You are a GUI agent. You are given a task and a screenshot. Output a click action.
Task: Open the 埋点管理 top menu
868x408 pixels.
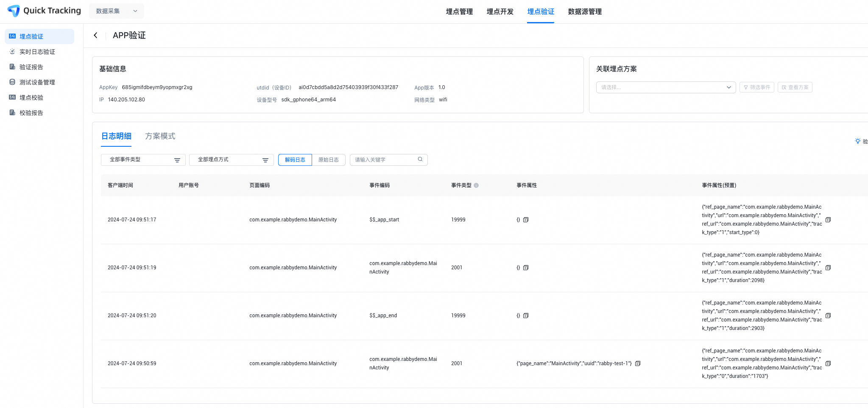(x=459, y=11)
